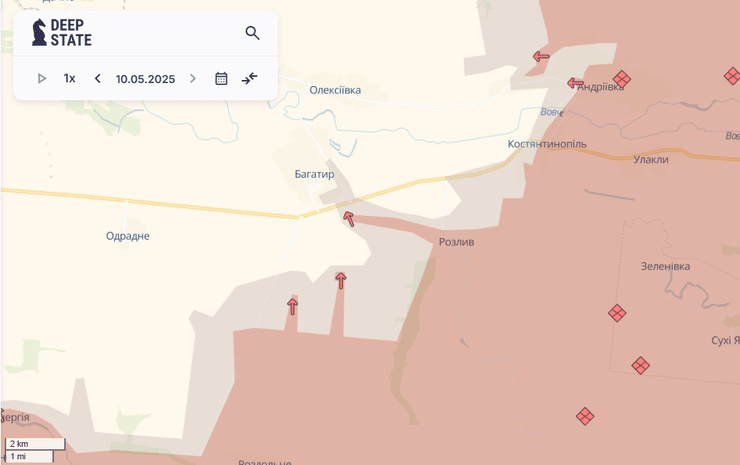Click the red diamond marker at Андріївка
Viewport: 740px width, 465px height.
click(x=622, y=78)
